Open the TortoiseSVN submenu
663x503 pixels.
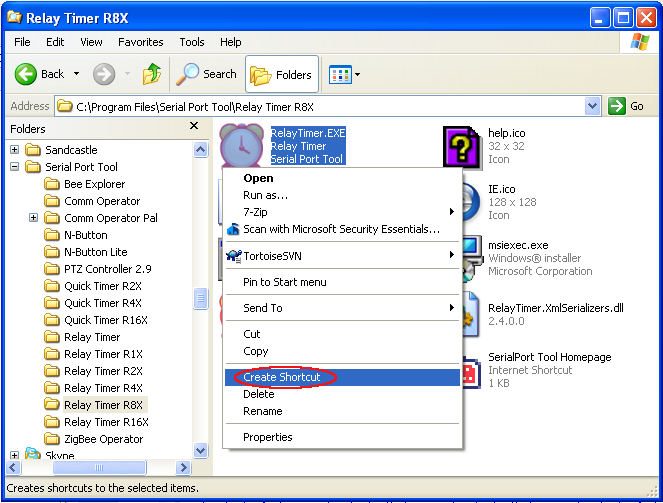point(342,256)
